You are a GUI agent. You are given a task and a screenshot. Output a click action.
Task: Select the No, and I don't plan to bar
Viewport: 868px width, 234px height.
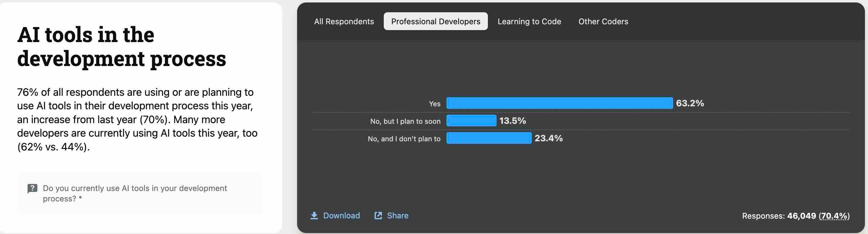[489, 138]
